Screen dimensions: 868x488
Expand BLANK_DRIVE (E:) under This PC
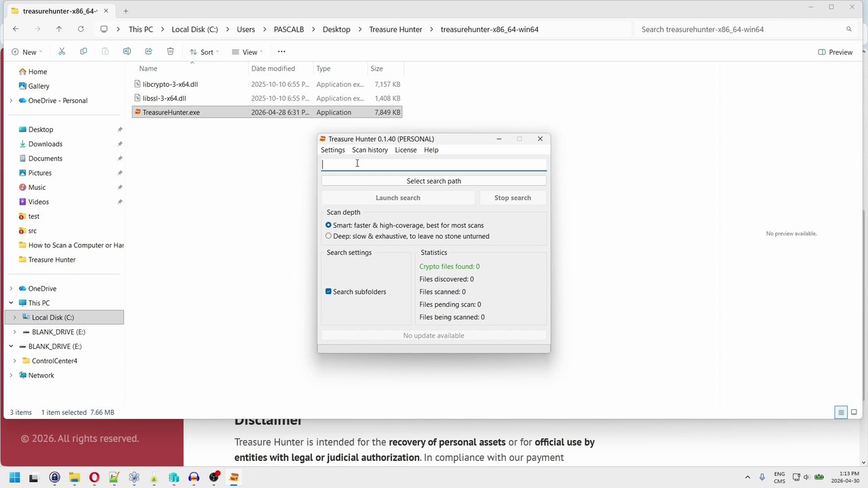click(x=15, y=332)
